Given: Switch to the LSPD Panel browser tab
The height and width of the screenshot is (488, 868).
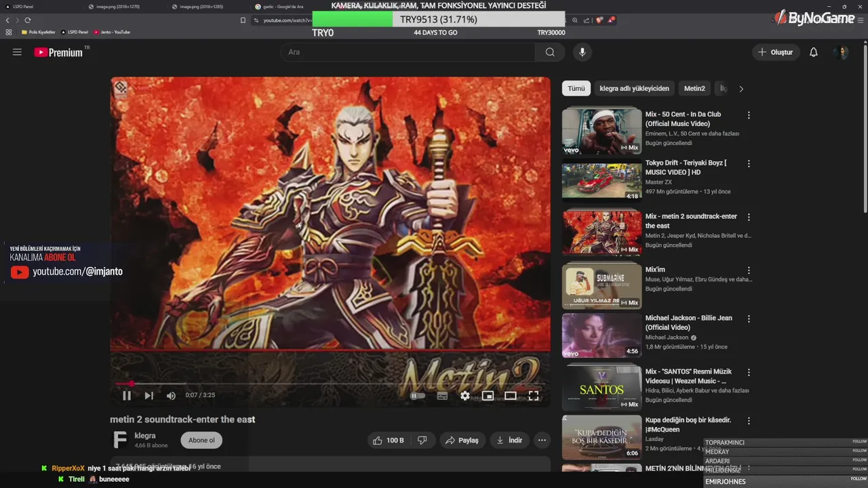Looking at the screenshot, I should 23,7.
